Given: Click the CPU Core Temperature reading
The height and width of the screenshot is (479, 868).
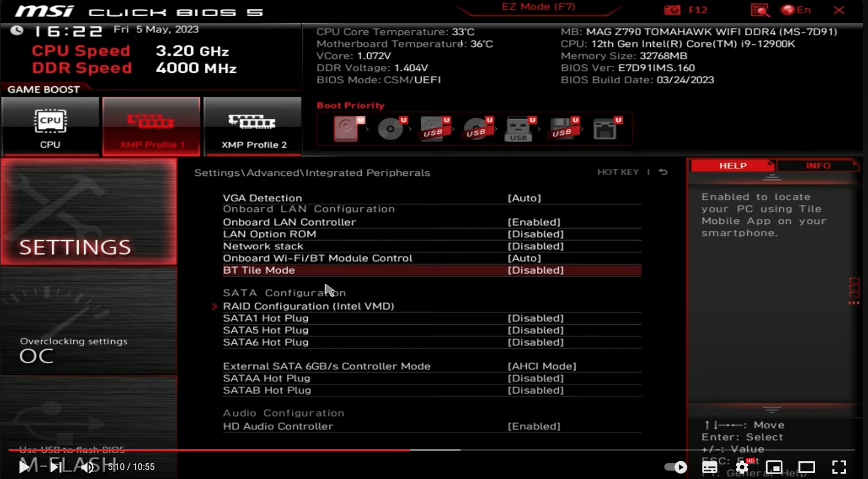Looking at the screenshot, I should [395, 32].
